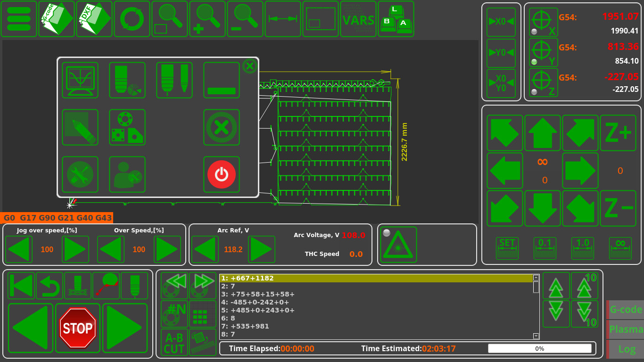Screen dimensions: 644x362
Task: Decrease Over Speed percentage
Action: click(x=112, y=249)
